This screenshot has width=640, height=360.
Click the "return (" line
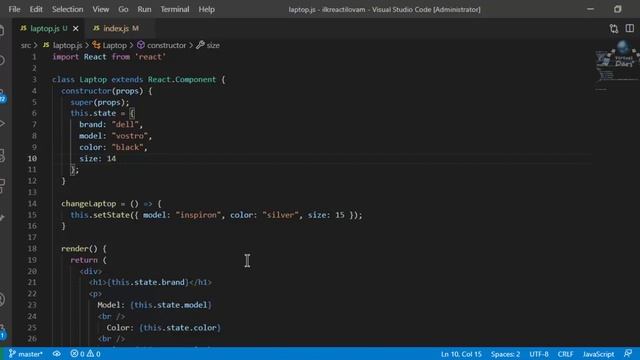[x=88, y=260]
